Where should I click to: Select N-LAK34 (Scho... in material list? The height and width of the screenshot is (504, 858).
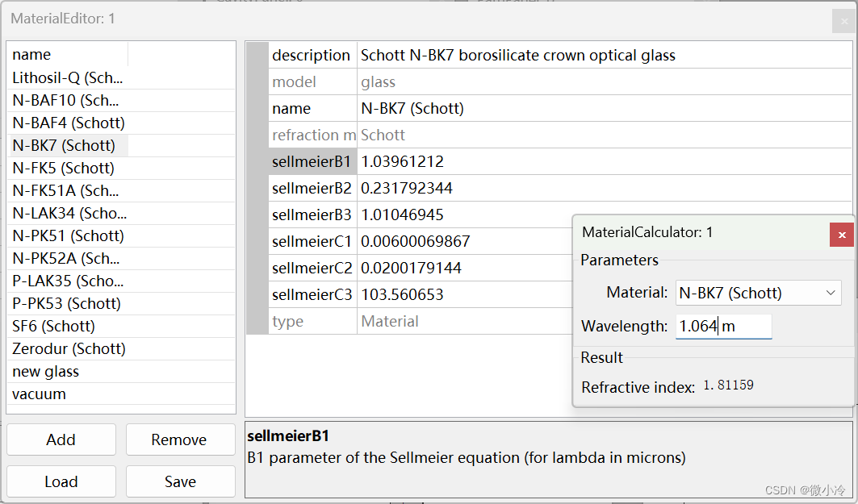click(69, 213)
